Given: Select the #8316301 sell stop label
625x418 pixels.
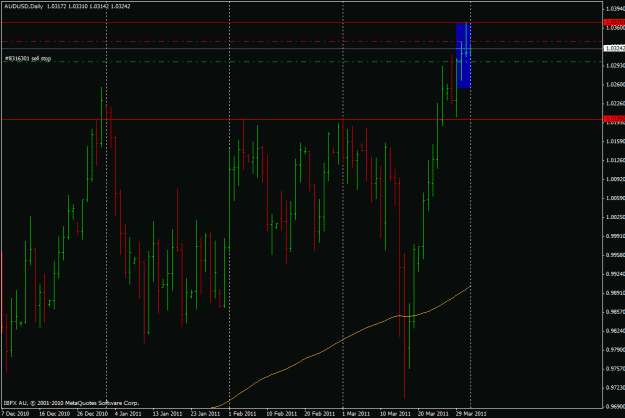Looking at the screenshot, I should coord(28,59).
